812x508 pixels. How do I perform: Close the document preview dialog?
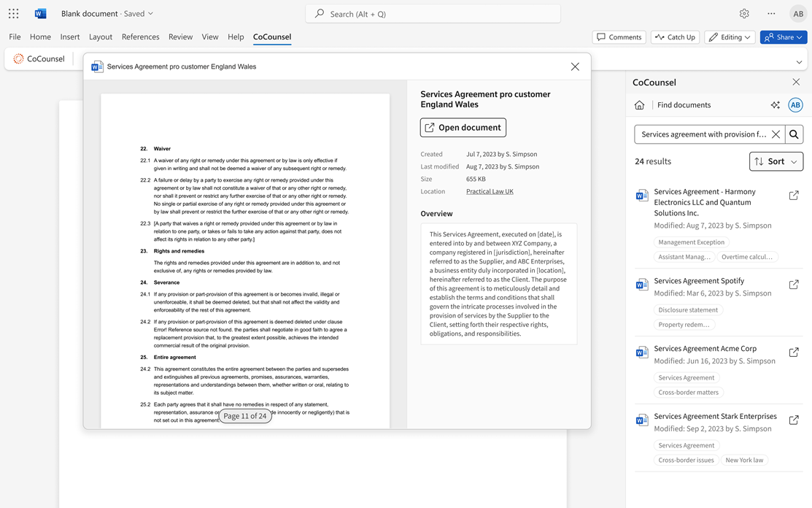pyautogui.click(x=575, y=66)
